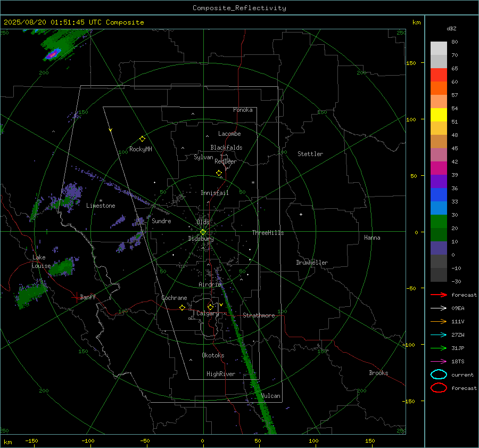The width and height of the screenshot is (479, 448).
Task: Click the magenta 42 dBZ legend swatch
Action: click(439, 168)
